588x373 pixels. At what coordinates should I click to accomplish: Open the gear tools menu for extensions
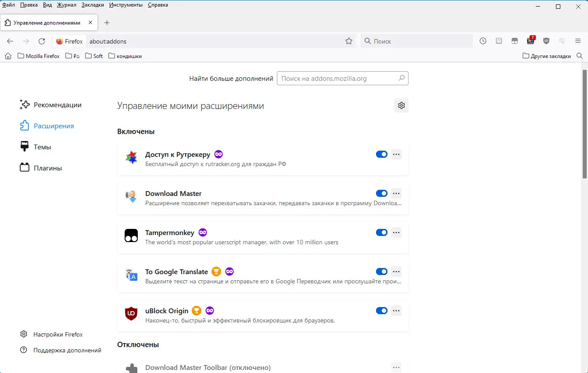(401, 105)
